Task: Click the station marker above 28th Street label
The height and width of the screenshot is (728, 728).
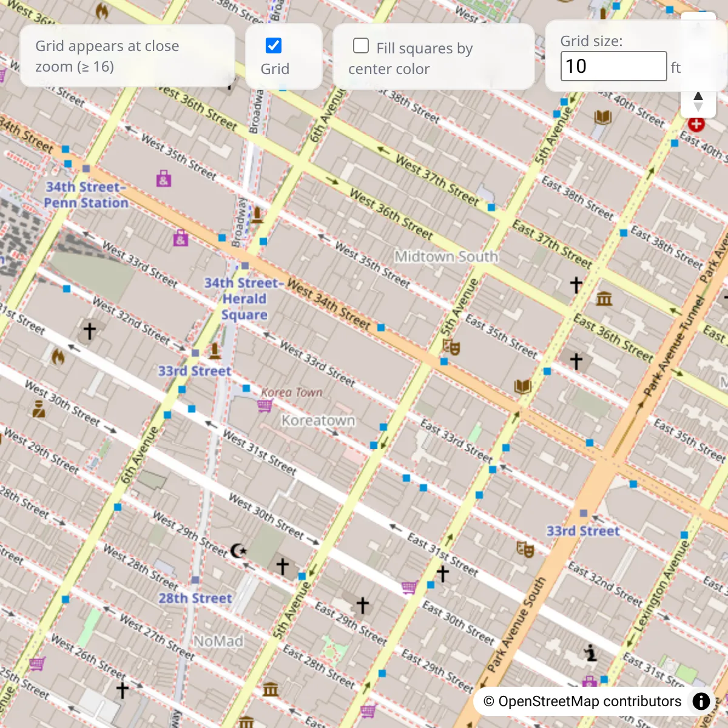Action: tap(195, 580)
